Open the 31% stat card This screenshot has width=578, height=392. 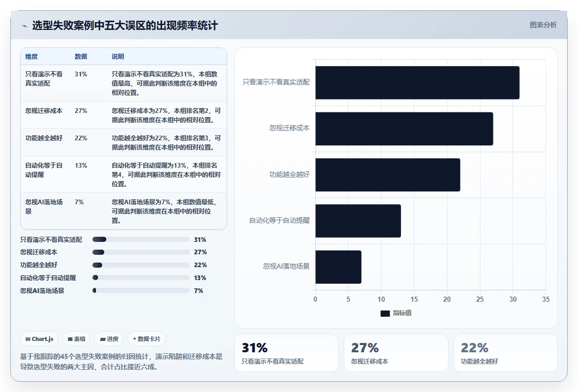click(x=286, y=353)
